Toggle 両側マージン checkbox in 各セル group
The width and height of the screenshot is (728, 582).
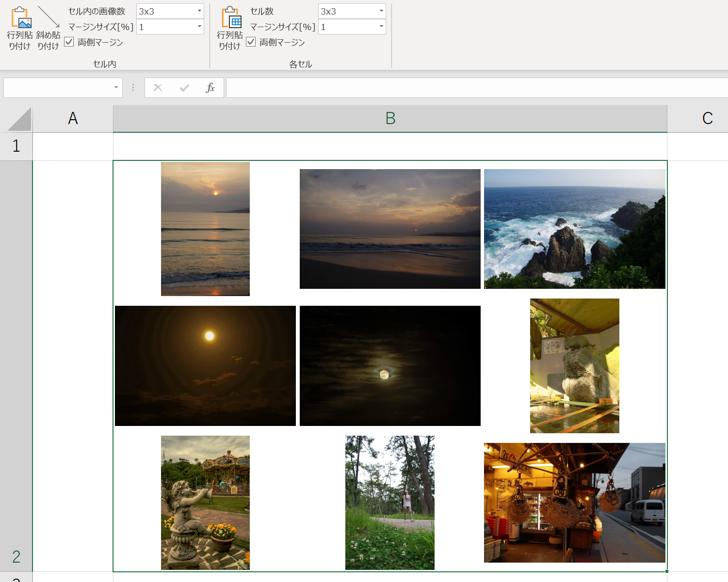click(x=251, y=42)
